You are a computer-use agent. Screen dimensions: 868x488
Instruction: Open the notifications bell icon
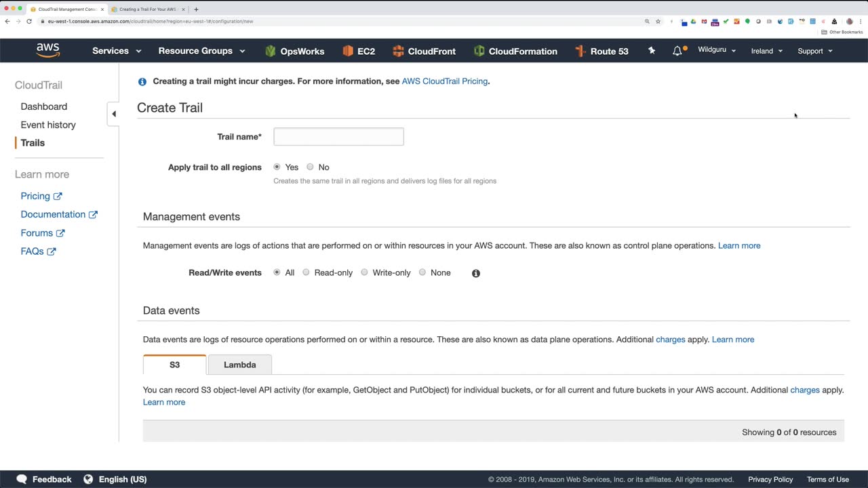(677, 51)
